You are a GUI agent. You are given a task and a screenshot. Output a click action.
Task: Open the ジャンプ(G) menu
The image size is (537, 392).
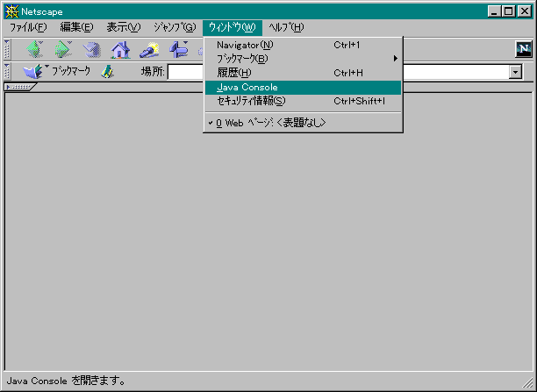point(175,27)
